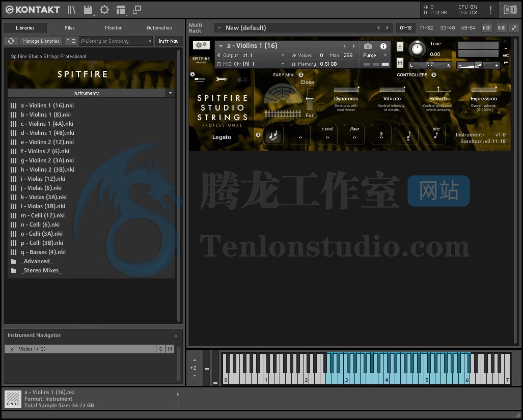
Task: Select the pizz articulation
Action: (x=435, y=134)
